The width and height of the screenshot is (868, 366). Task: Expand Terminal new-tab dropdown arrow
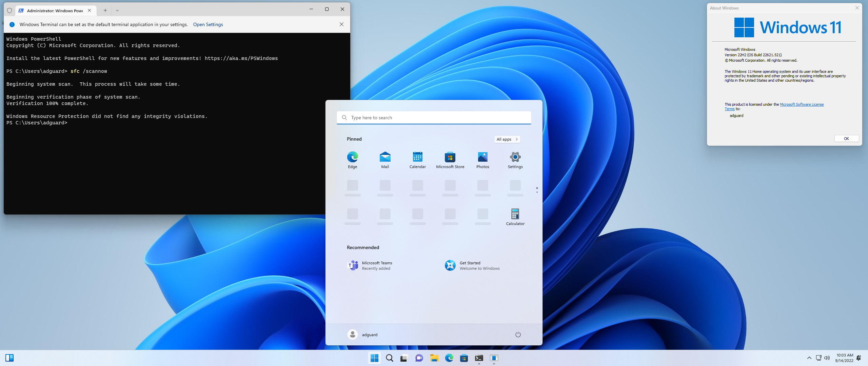point(117,10)
